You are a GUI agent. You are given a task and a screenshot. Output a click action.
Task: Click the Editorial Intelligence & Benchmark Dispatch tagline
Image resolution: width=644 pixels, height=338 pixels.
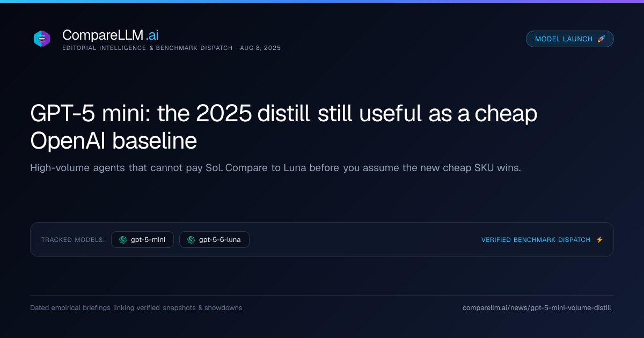(x=148, y=48)
